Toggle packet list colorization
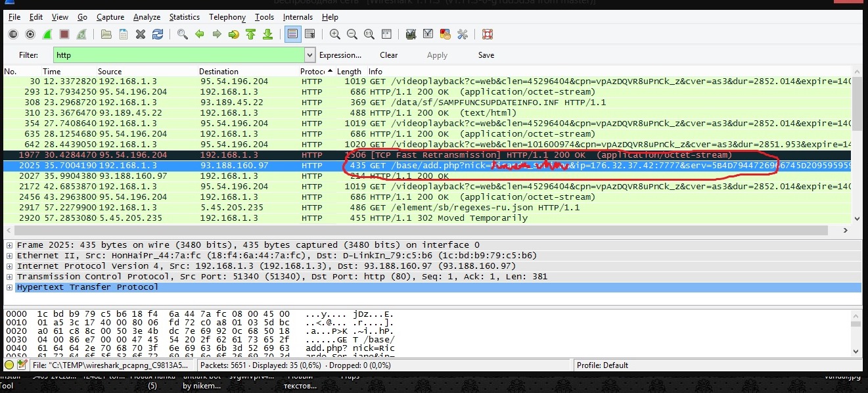 coord(293,34)
